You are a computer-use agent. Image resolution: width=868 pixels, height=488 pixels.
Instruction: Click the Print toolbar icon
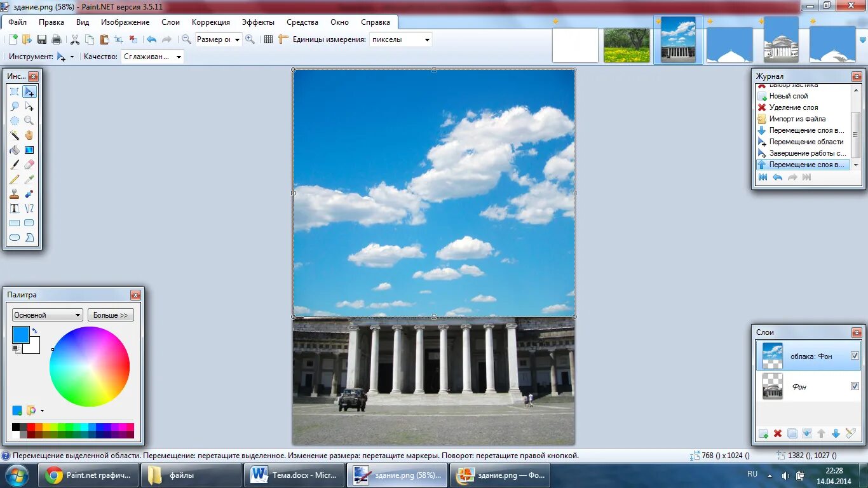(57, 39)
